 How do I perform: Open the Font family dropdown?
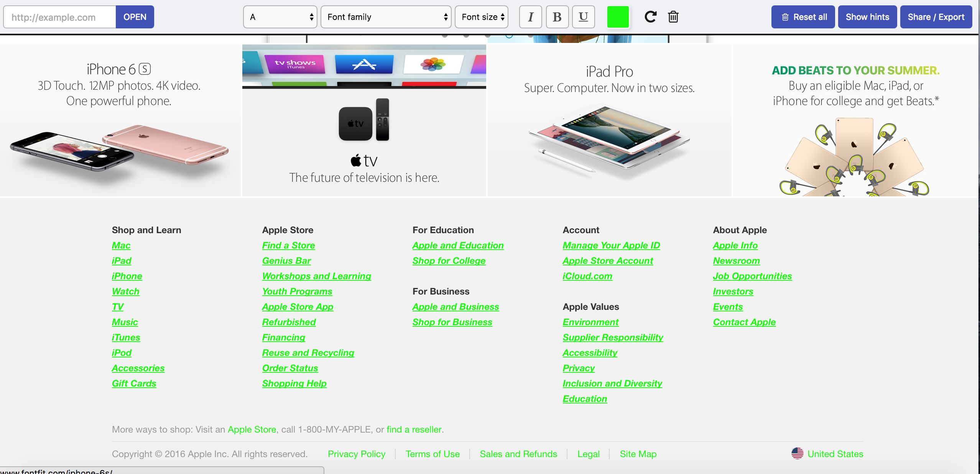coord(386,17)
